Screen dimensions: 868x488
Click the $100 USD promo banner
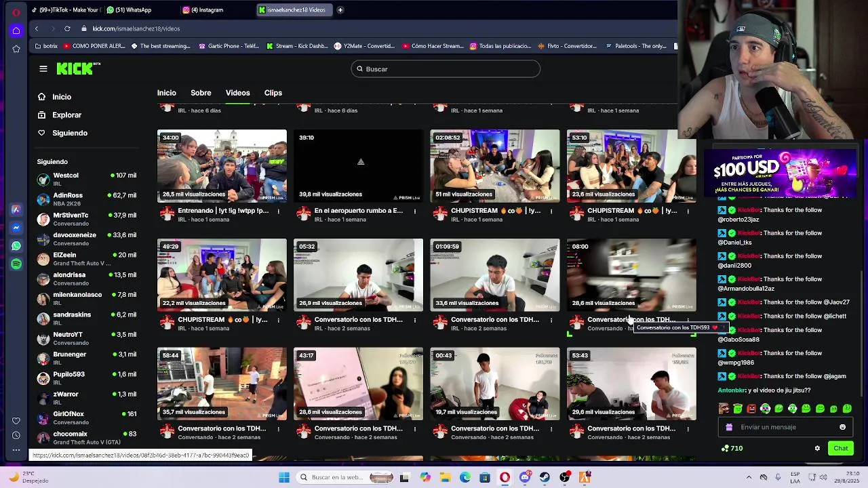click(x=780, y=172)
